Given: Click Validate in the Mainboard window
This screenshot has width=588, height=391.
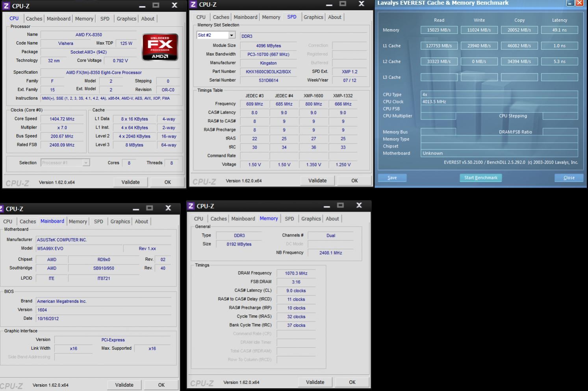Looking at the screenshot, I should 124,385.
